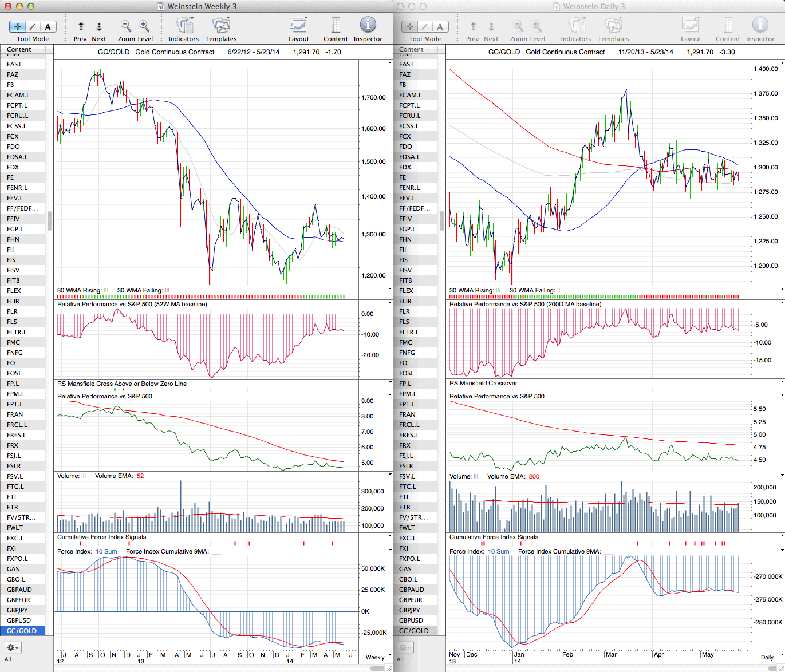Open the Inspector in the Weekly window
The width and height of the screenshot is (785, 672).
368,26
